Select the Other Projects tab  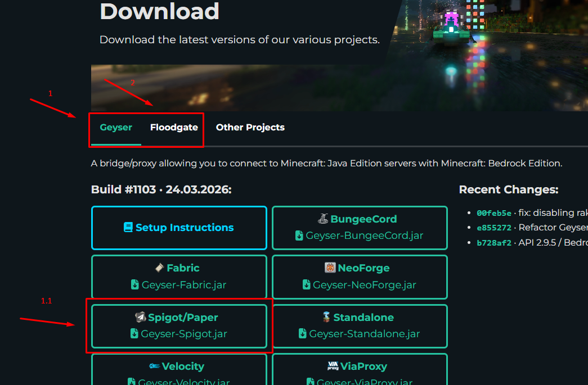250,128
